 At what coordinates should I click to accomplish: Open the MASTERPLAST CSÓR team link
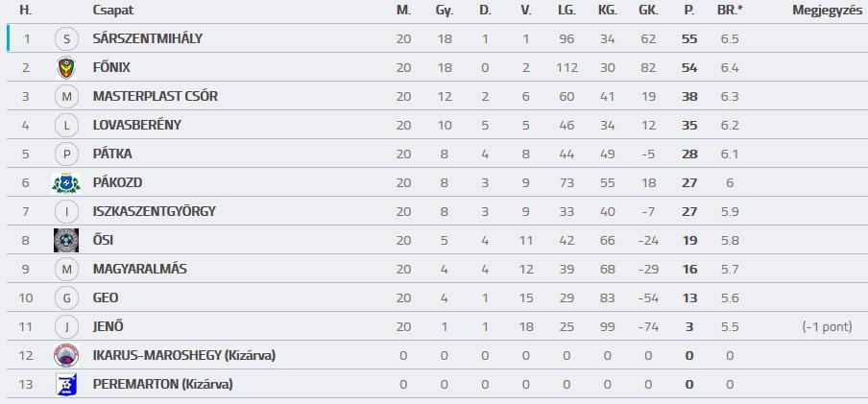[156, 96]
